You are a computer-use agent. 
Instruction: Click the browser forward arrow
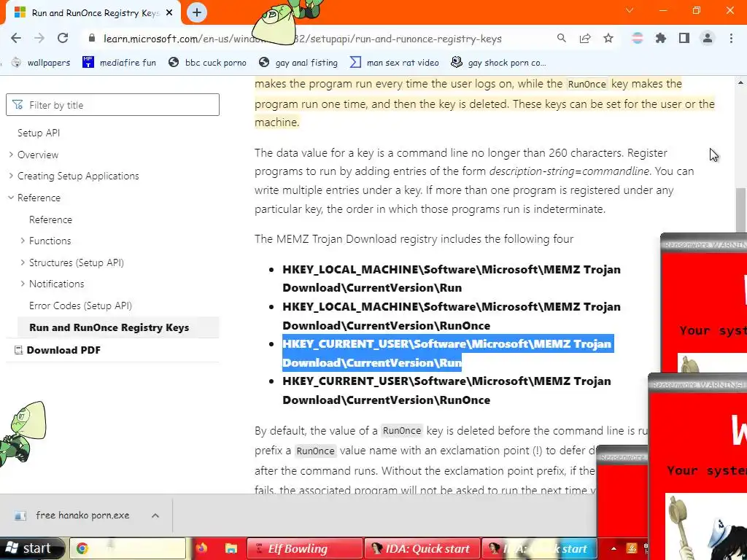(x=39, y=39)
